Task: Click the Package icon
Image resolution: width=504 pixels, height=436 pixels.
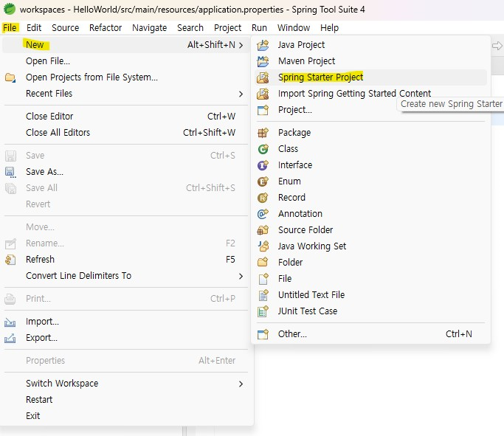Action: click(x=263, y=132)
